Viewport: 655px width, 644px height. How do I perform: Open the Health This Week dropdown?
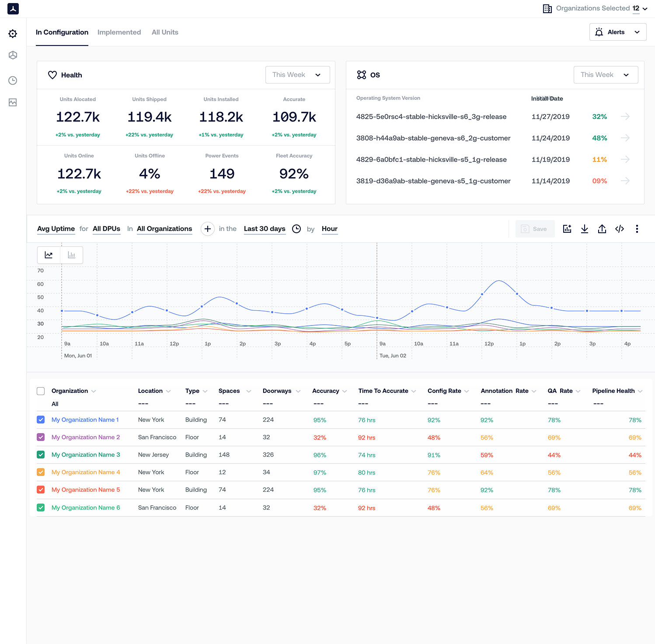pos(297,75)
